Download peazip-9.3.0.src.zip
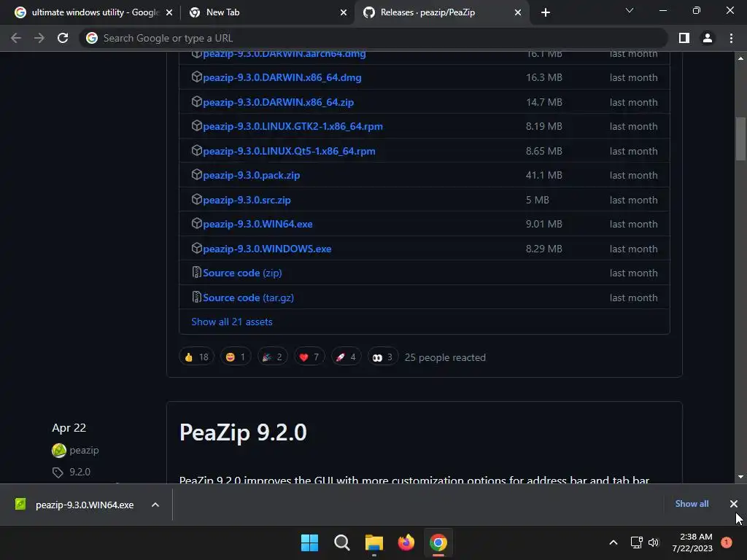 click(247, 201)
